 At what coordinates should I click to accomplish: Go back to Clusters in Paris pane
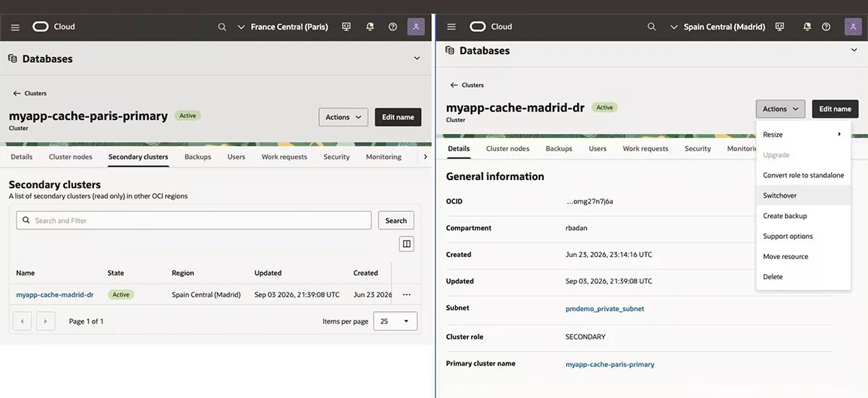pos(30,93)
